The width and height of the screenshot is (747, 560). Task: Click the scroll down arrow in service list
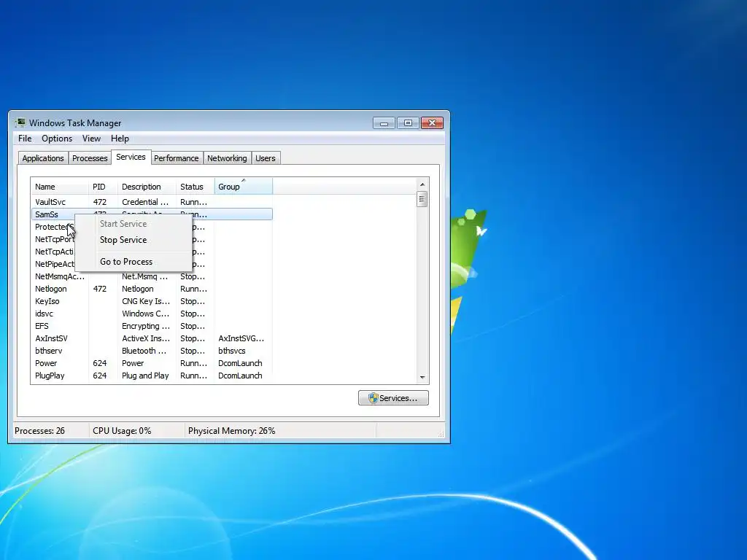click(422, 377)
